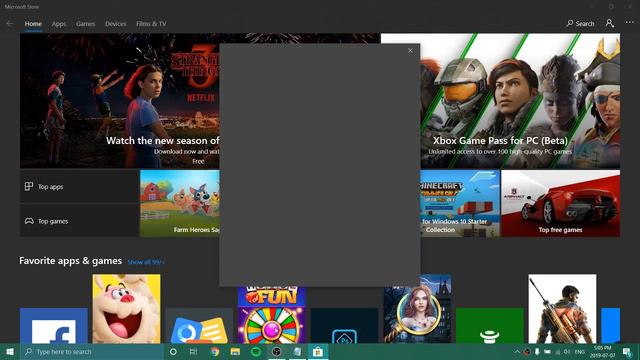Open the Top free games tile

pos(560,203)
